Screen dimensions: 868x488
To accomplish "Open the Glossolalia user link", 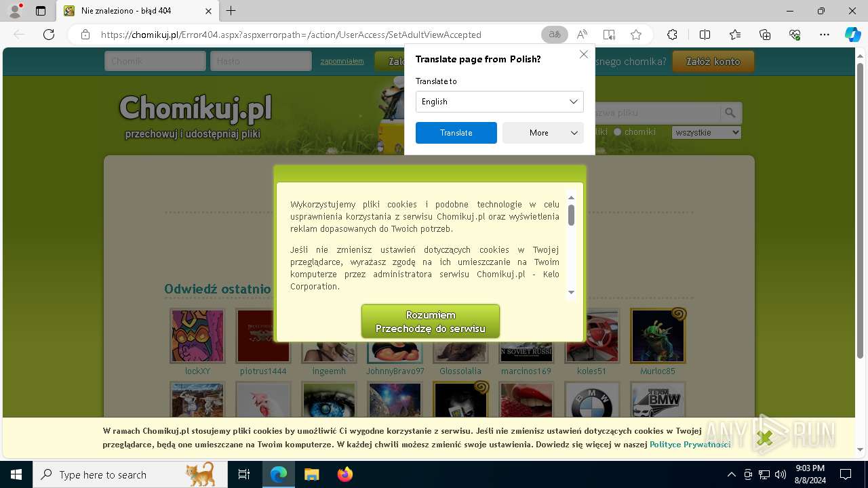I will pos(460,371).
